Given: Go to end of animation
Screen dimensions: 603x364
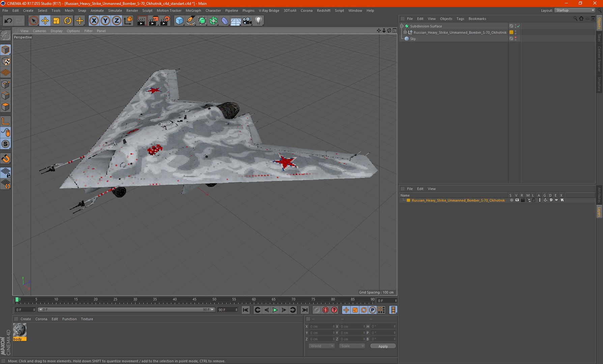Looking at the screenshot, I should 305,310.
